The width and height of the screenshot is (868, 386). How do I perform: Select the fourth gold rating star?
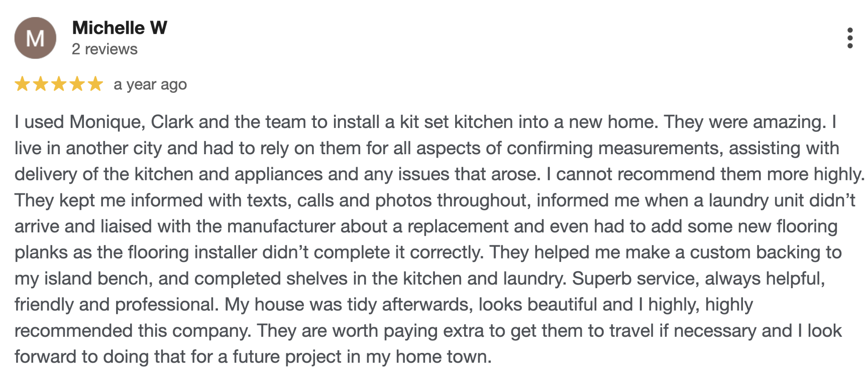tap(77, 84)
